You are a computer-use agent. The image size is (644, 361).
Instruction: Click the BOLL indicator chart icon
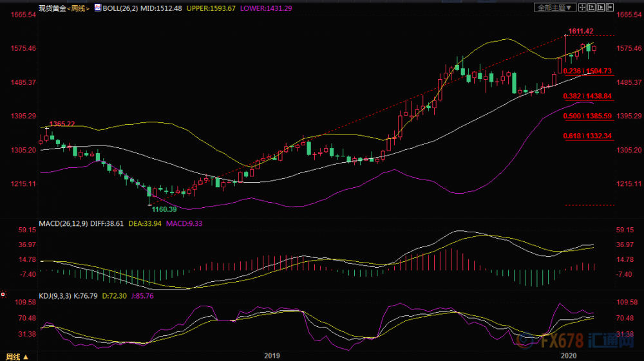pyautogui.click(x=98, y=7)
